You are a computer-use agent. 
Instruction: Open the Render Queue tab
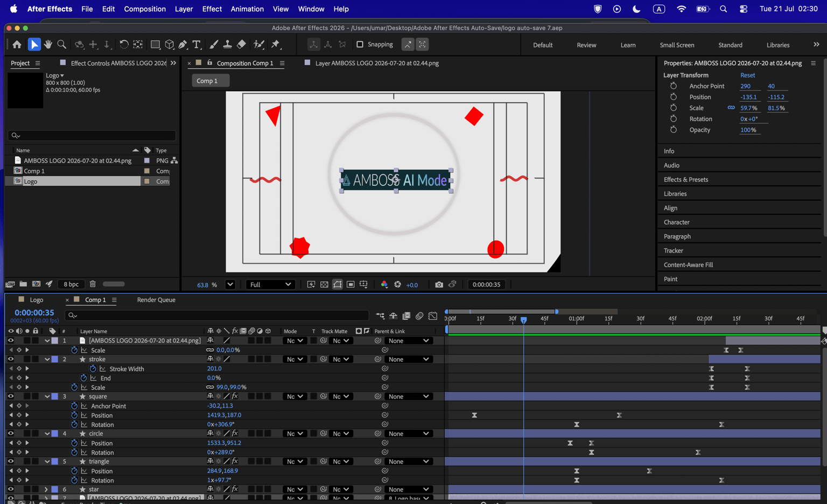pos(156,300)
